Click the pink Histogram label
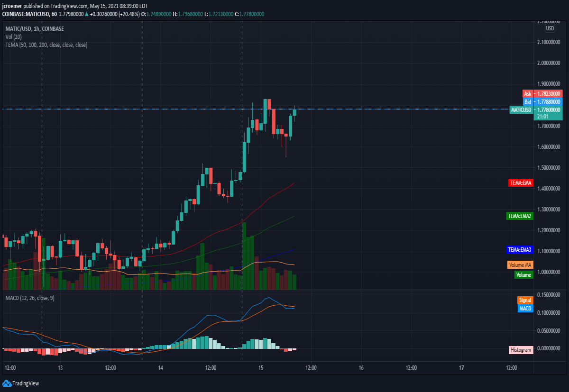The width and height of the screenshot is (569, 392). click(x=521, y=350)
